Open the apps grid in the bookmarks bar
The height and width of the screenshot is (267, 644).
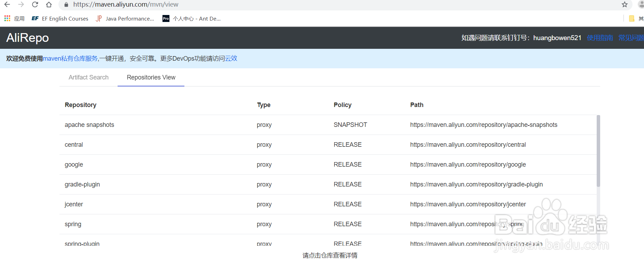coord(14,18)
